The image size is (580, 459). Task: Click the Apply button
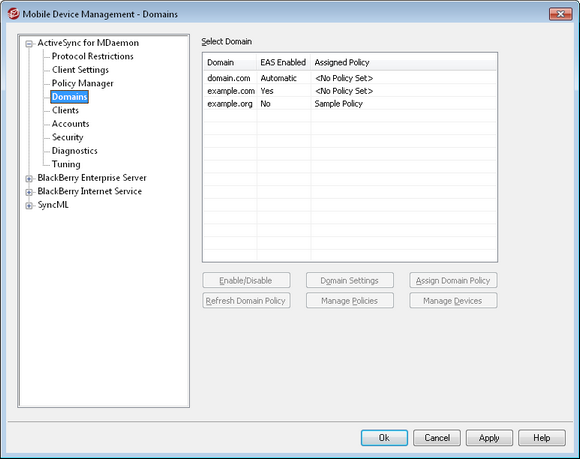(489, 438)
